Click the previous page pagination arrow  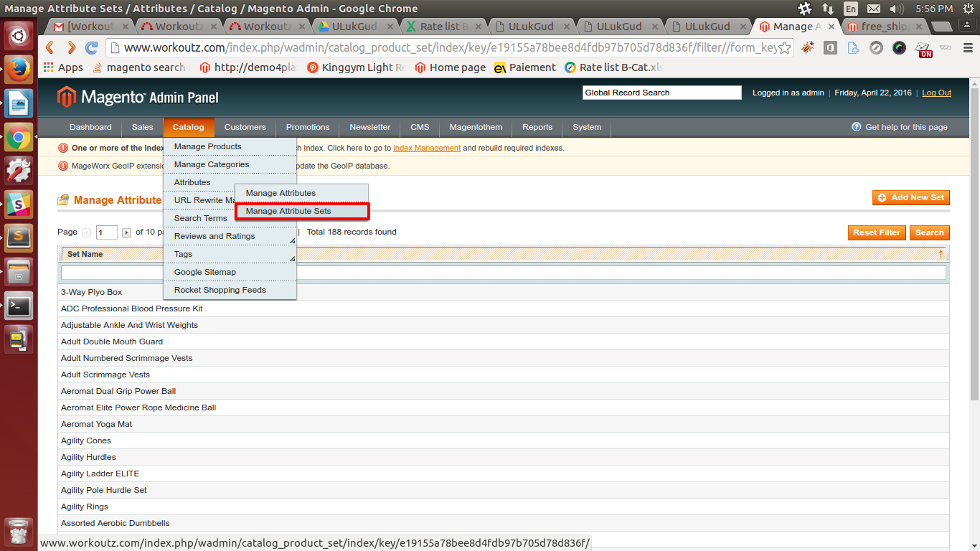tap(87, 232)
